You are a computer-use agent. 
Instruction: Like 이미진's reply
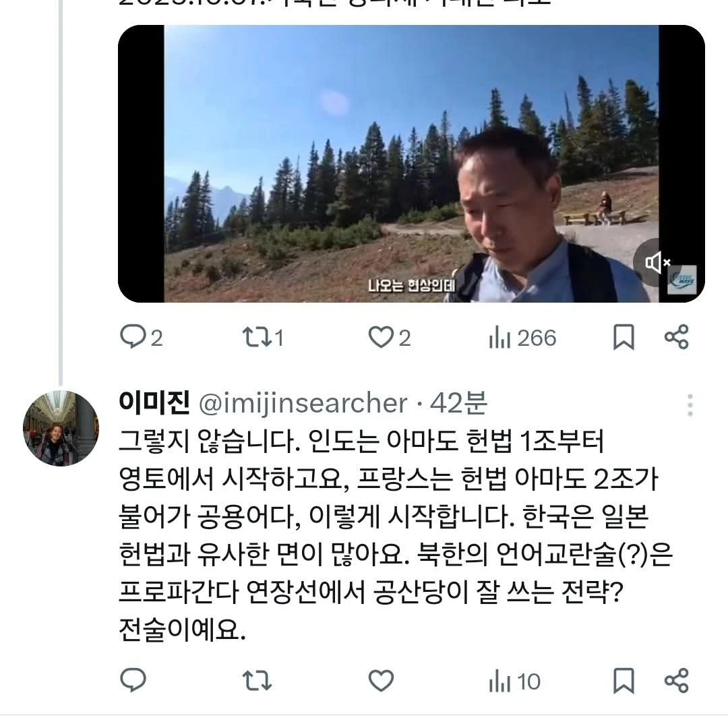382,680
